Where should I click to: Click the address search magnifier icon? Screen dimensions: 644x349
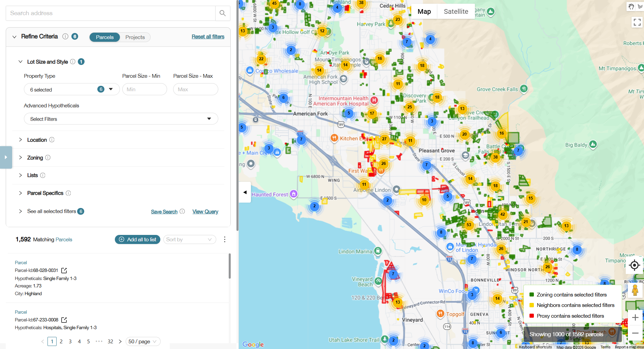222,13
